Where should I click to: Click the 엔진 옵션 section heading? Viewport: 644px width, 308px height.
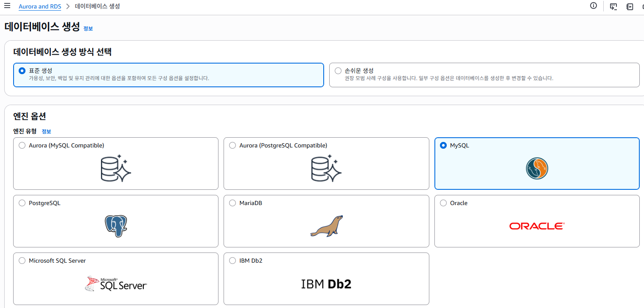click(x=30, y=116)
